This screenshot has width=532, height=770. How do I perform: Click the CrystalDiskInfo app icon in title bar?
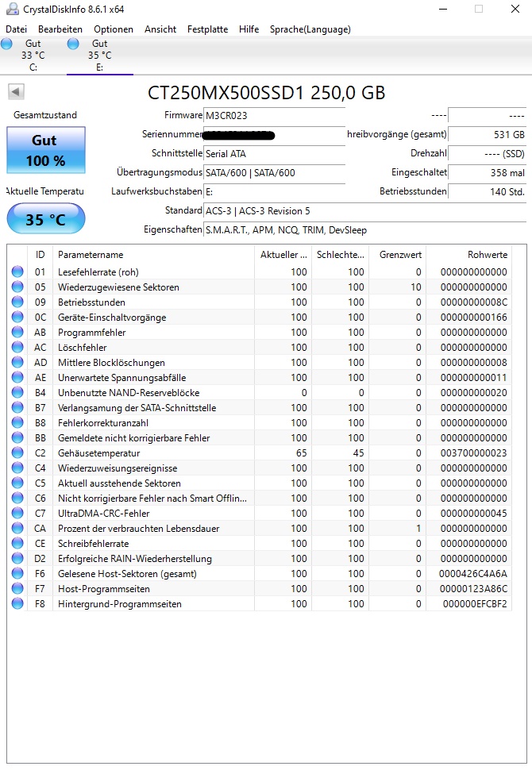[x=12, y=9]
